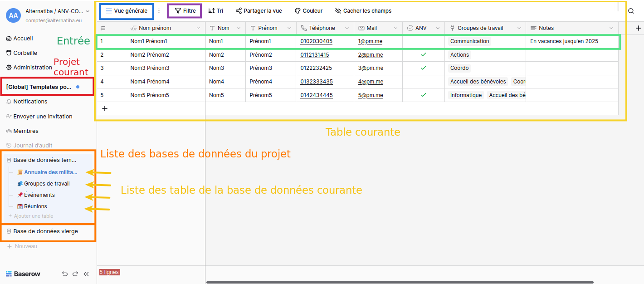
Task: Open view options three-dot menu
Action: [x=159, y=11]
